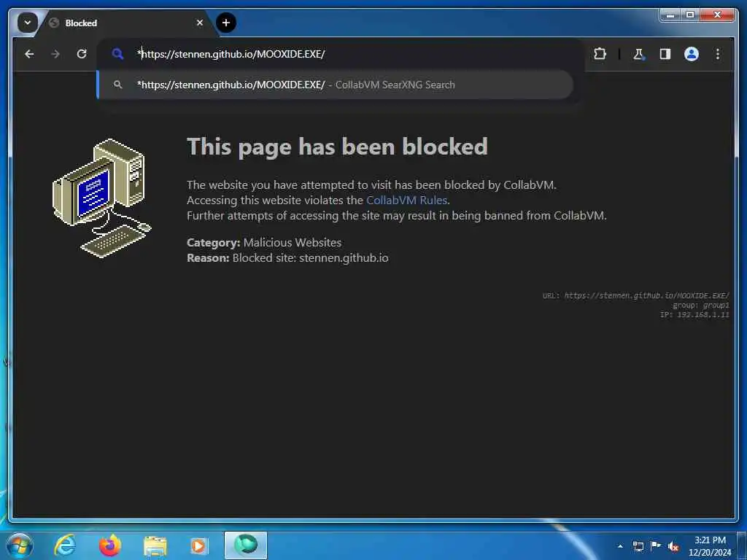Click 'Category: Malicious Websites' text

(264, 242)
